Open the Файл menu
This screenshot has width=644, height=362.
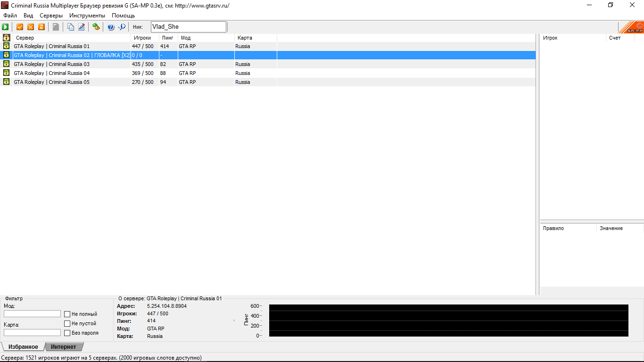10,16
